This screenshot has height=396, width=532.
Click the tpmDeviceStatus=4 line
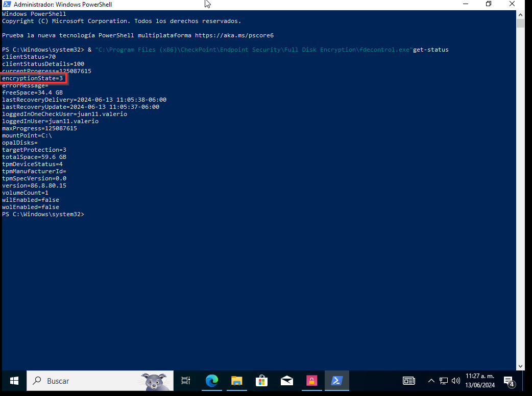point(32,164)
